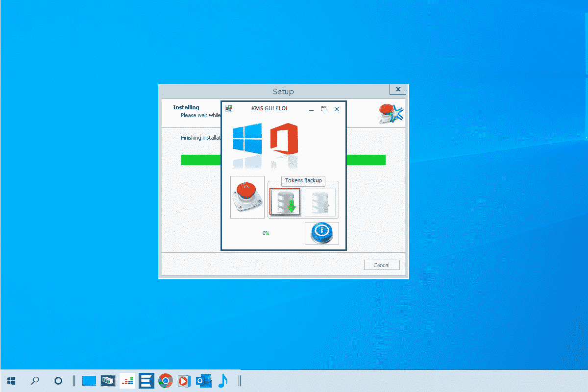The width and height of the screenshot is (588, 392).
Task: Maximize the KMS GUI ELDI window
Action: (x=324, y=109)
